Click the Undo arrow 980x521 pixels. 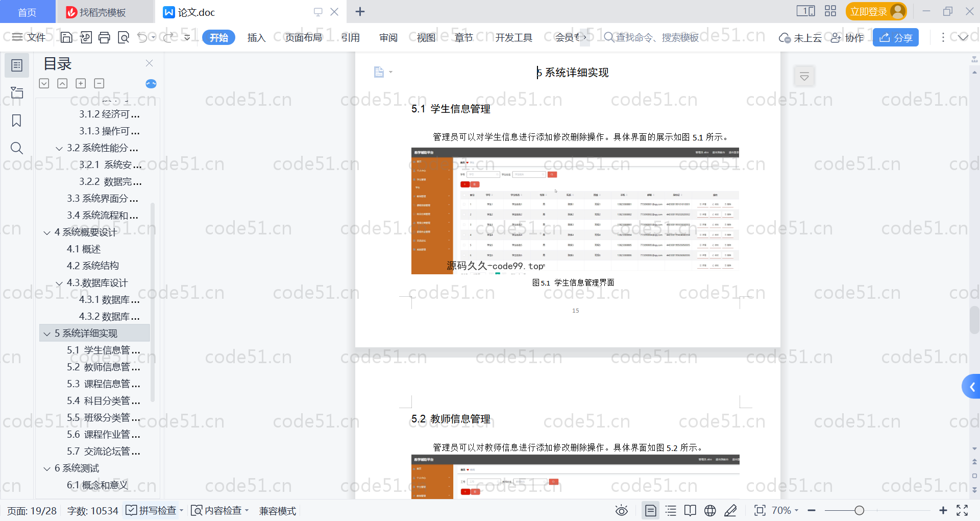point(142,37)
